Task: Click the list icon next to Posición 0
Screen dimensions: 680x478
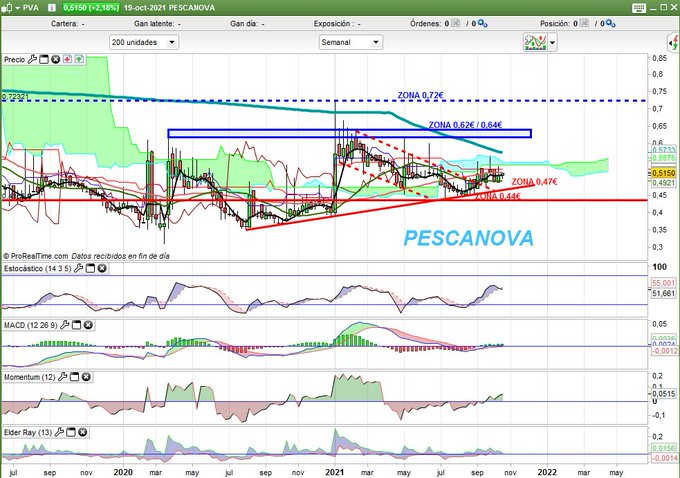Action: pyautogui.click(x=584, y=23)
